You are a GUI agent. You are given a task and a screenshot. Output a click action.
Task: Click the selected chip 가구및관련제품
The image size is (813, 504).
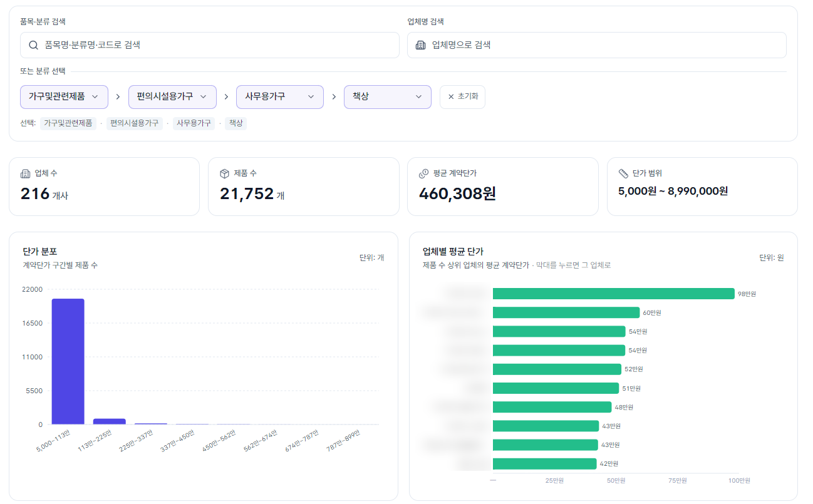click(68, 123)
